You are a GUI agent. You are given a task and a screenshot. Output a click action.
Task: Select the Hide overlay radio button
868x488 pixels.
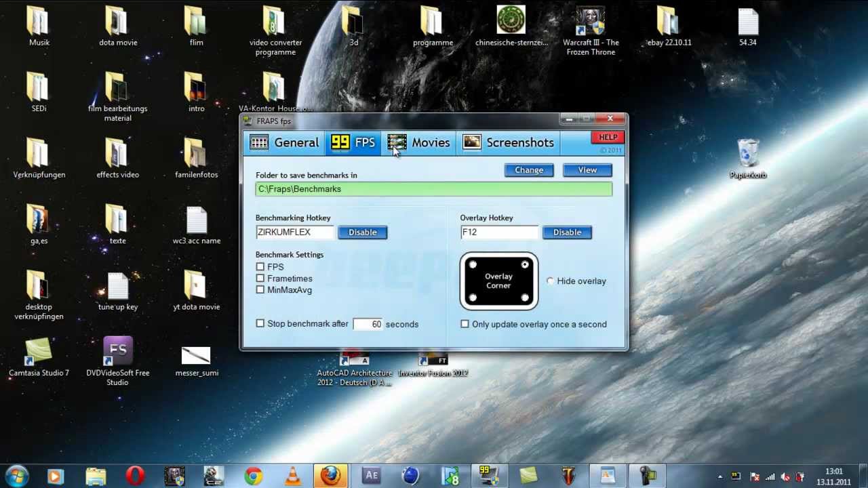coord(550,281)
